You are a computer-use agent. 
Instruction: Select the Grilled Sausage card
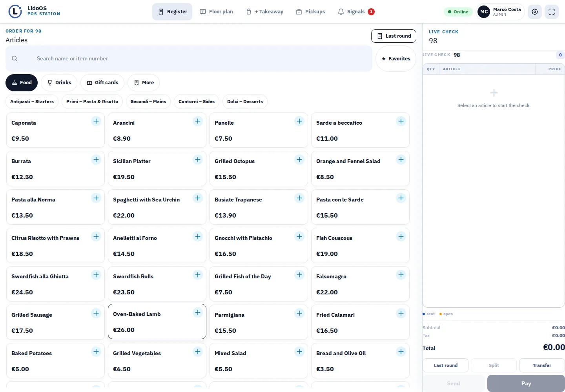coord(55,322)
